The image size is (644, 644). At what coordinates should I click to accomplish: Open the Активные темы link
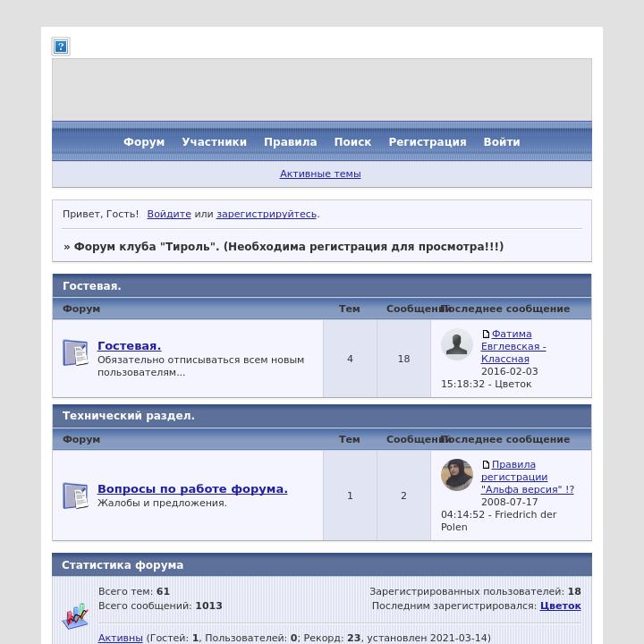(320, 174)
